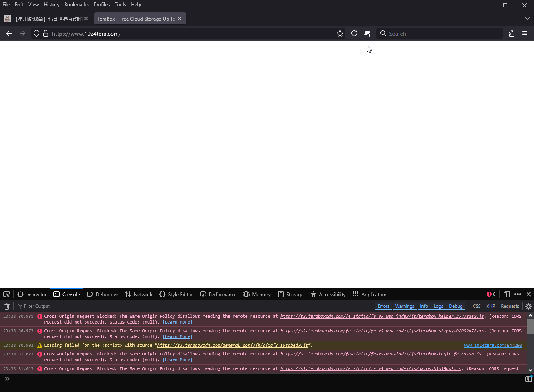The image size is (534, 392).
Task: Open the DevTools three-dots customize menu
Action: (517, 294)
